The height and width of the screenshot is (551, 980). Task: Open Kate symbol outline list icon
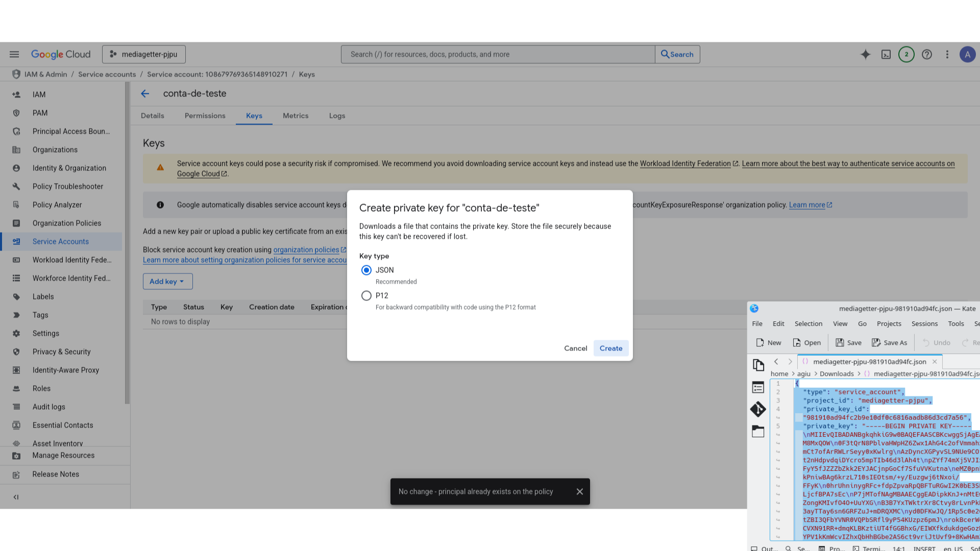click(758, 388)
